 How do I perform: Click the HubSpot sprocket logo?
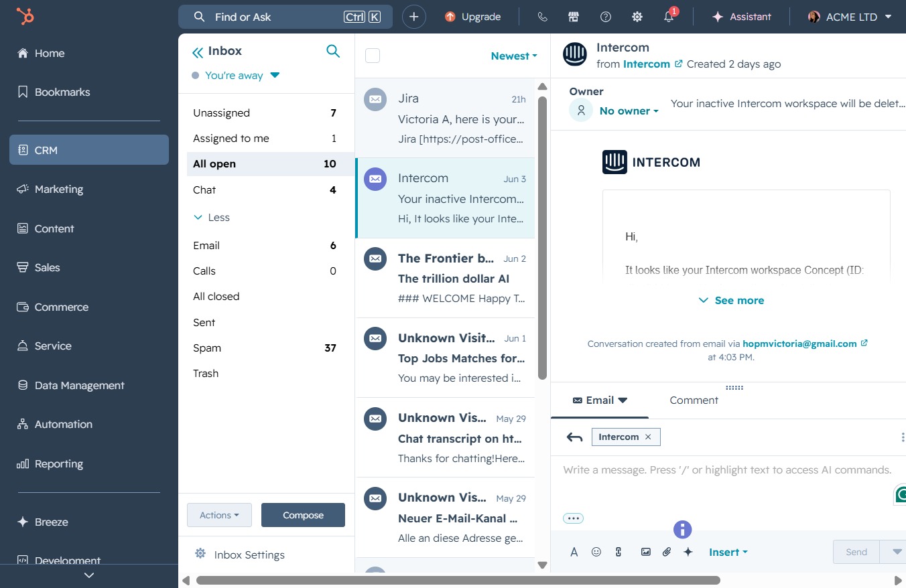25,16
